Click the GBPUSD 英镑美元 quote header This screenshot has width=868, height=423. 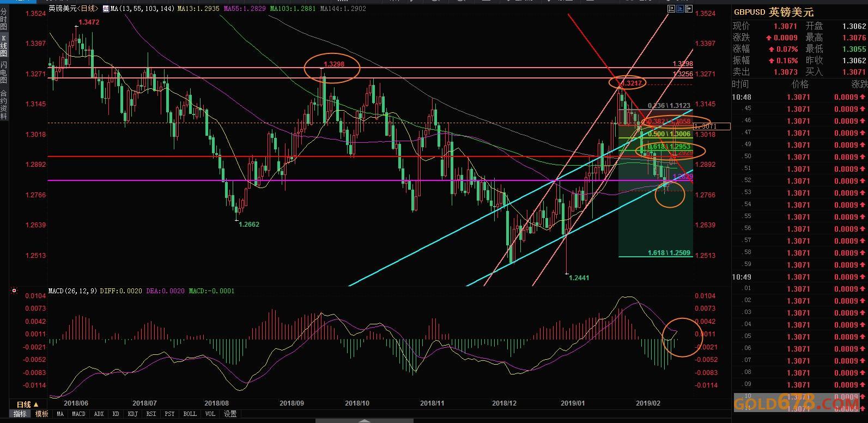tap(774, 12)
